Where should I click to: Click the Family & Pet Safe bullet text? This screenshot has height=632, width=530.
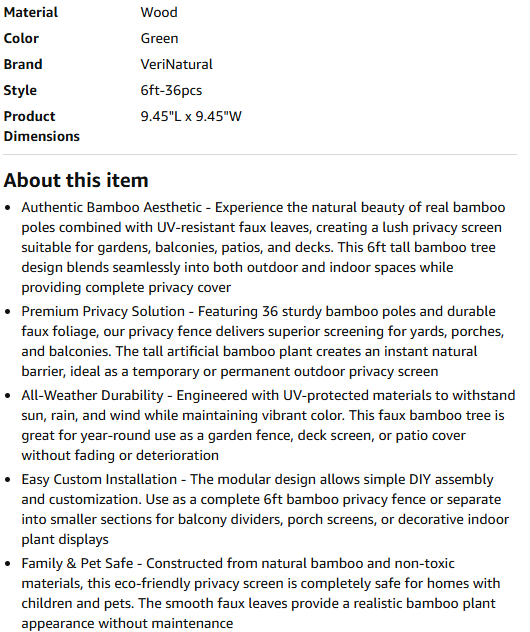(261, 593)
